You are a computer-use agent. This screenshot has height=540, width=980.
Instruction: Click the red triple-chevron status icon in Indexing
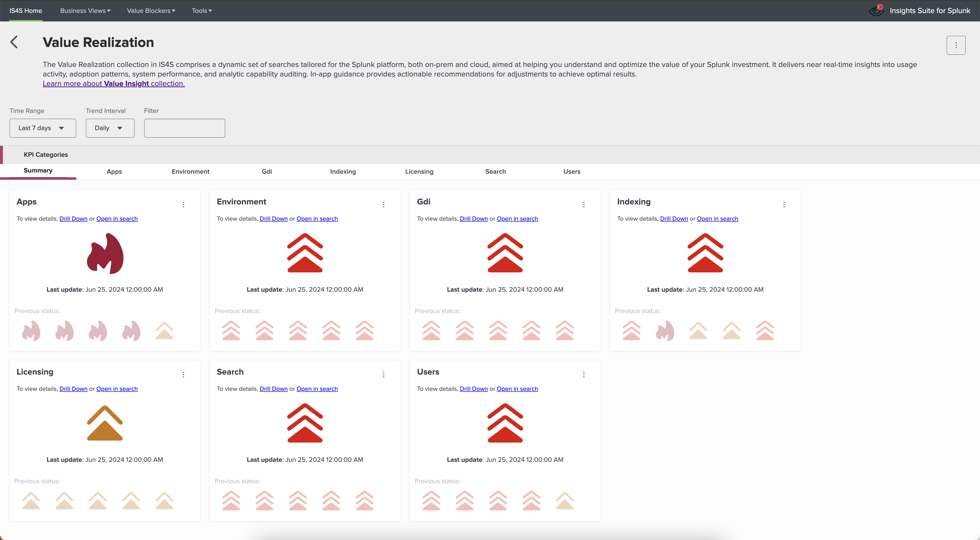(705, 253)
